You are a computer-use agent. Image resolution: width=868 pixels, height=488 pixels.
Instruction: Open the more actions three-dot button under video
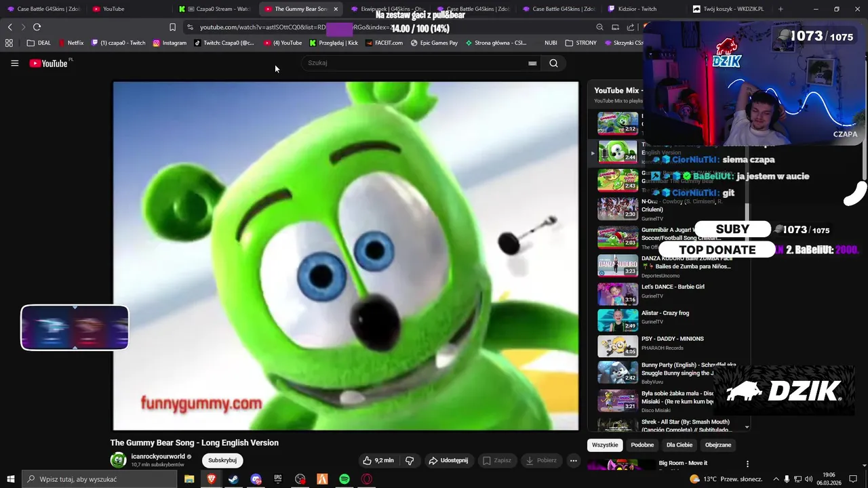[573, 460]
